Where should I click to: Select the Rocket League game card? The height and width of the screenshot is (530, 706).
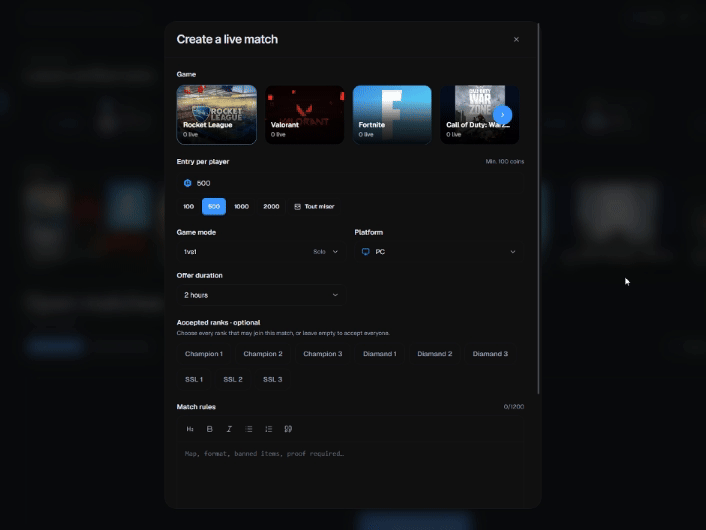coord(217,115)
